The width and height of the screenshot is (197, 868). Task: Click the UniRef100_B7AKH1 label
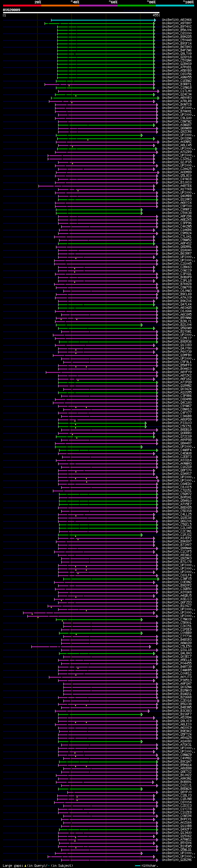coord(176,111)
